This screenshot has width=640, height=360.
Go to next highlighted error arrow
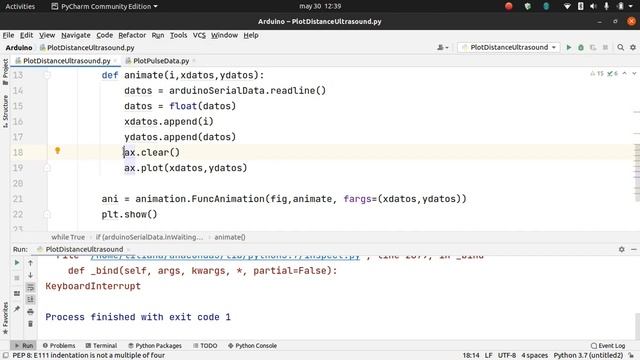coord(634,73)
